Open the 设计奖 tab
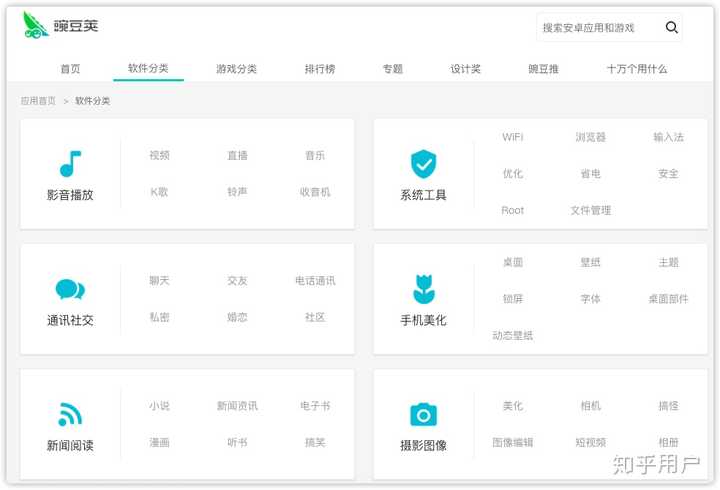Image resolution: width=720 pixels, height=490 pixels. tap(465, 69)
